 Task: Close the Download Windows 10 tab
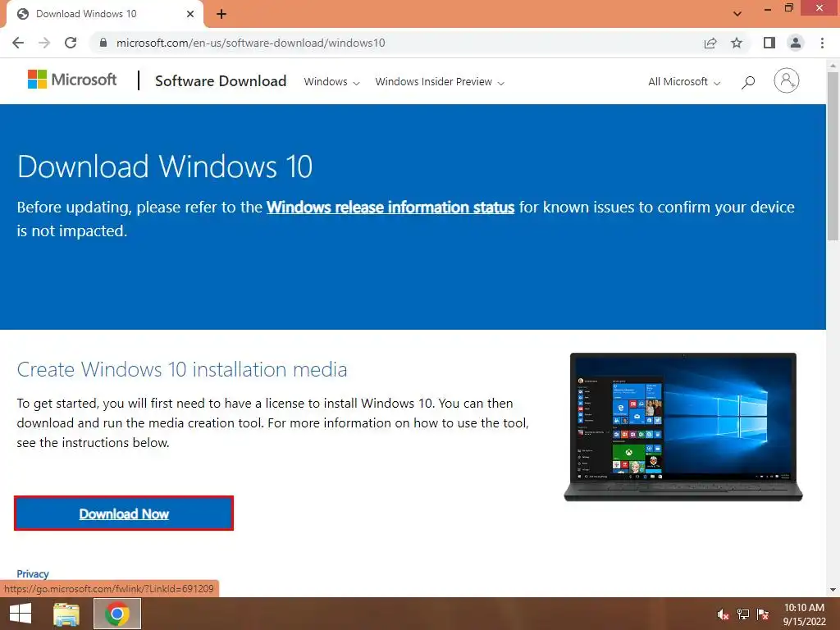190,14
